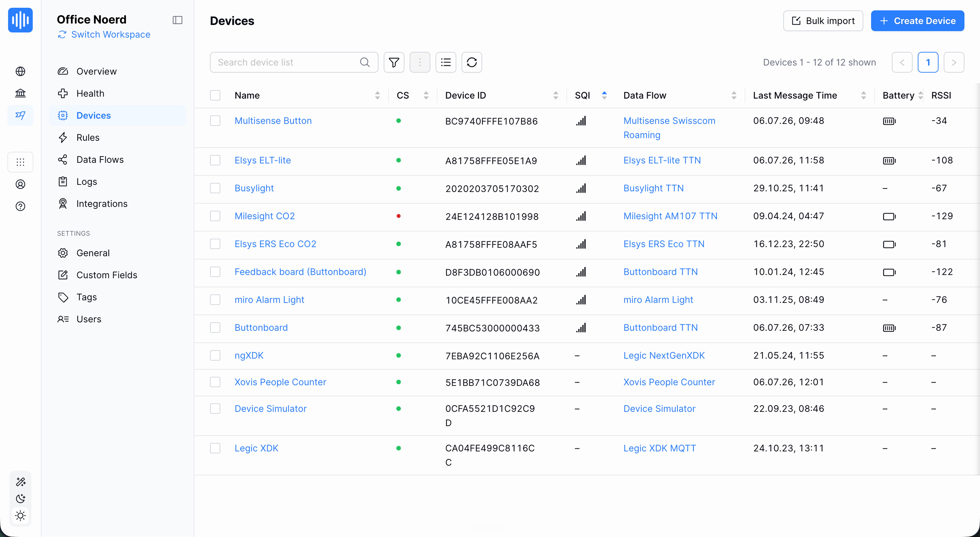This screenshot has height=537, width=980.
Task: Open Integrations in sidebar
Action: tap(117, 204)
